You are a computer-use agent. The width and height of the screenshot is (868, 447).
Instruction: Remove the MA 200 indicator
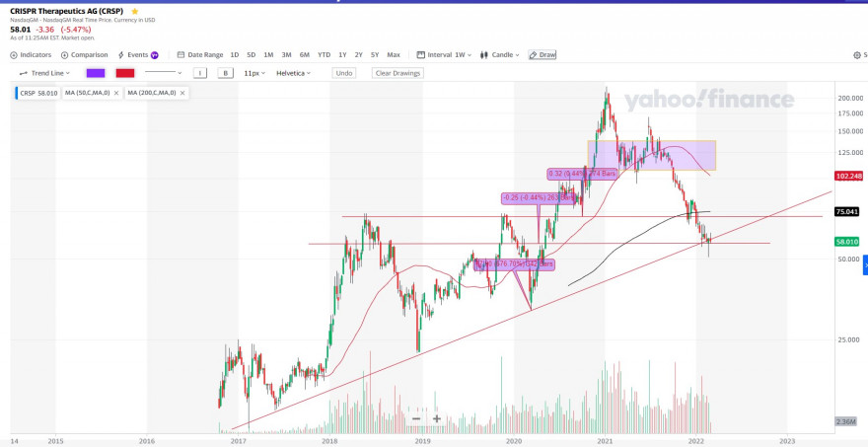click(182, 93)
